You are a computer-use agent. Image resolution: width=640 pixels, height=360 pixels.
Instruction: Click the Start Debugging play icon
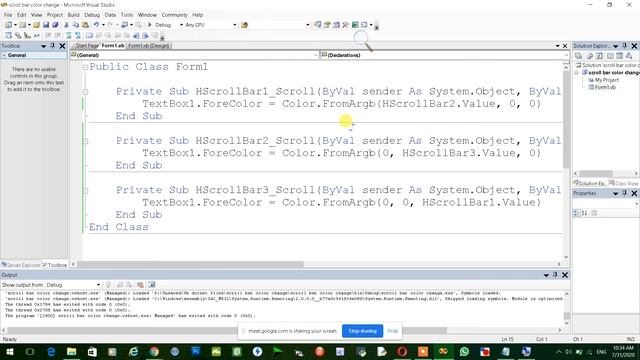pyautogui.click(x=150, y=25)
